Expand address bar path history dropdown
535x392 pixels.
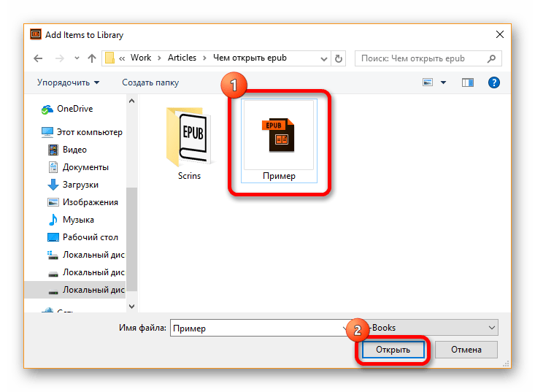[324, 59]
